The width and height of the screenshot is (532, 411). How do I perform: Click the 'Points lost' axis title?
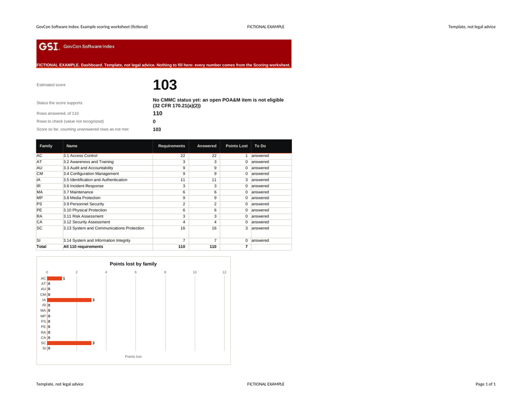pyautogui.click(x=133, y=357)
